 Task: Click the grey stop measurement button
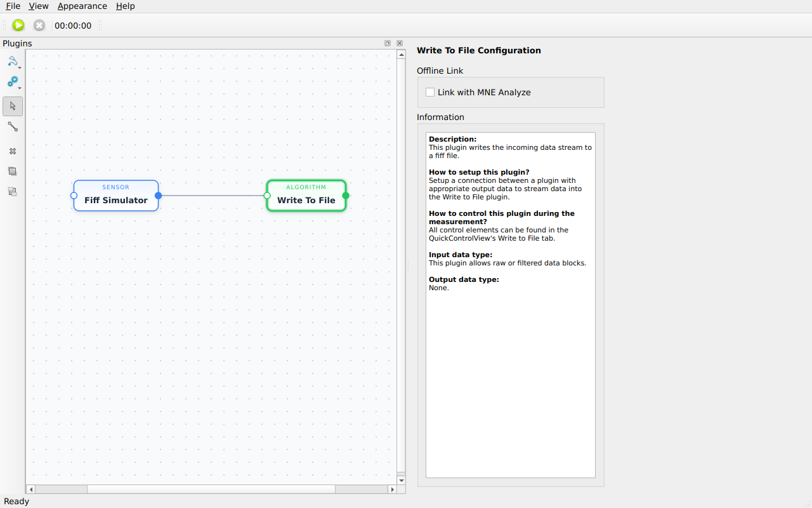[x=39, y=25]
